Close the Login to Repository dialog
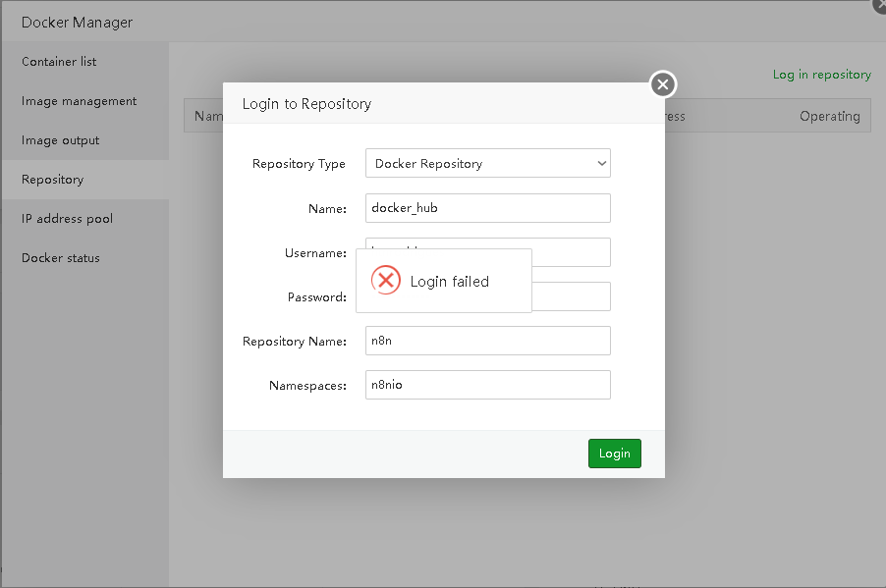The height and width of the screenshot is (588, 886). [663, 84]
